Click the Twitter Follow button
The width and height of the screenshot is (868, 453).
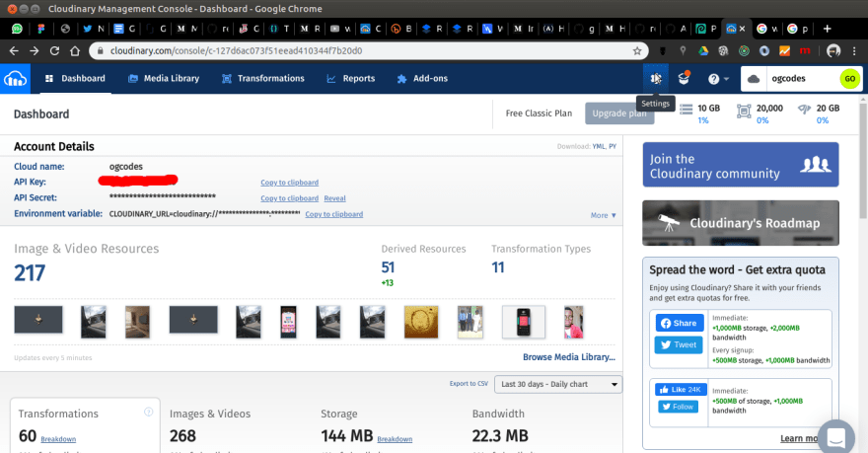pos(679,407)
